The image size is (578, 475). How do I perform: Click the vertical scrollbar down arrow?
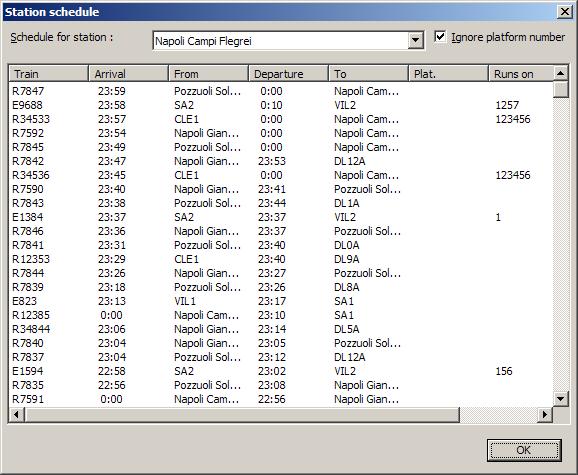pos(561,399)
